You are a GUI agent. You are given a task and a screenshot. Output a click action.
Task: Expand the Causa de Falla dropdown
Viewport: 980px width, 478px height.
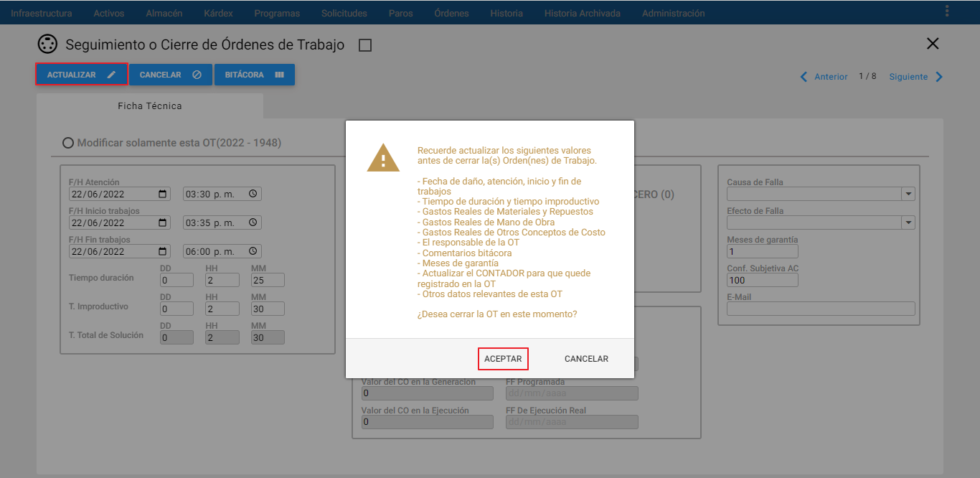(x=908, y=194)
